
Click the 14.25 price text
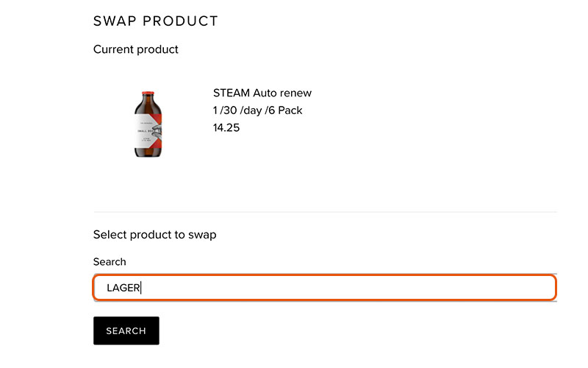[226, 127]
